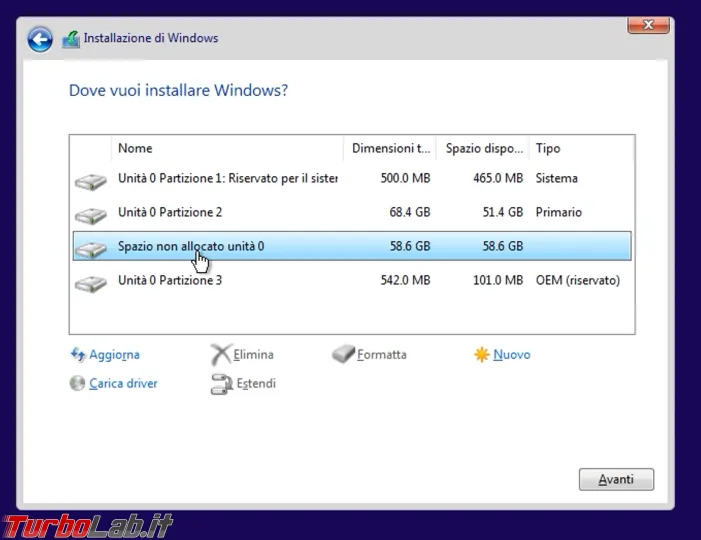The image size is (701, 540).
Task: Click the Dove vuoi installare Windows? heading
Action: pyautogui.click(x=178, y=90)
